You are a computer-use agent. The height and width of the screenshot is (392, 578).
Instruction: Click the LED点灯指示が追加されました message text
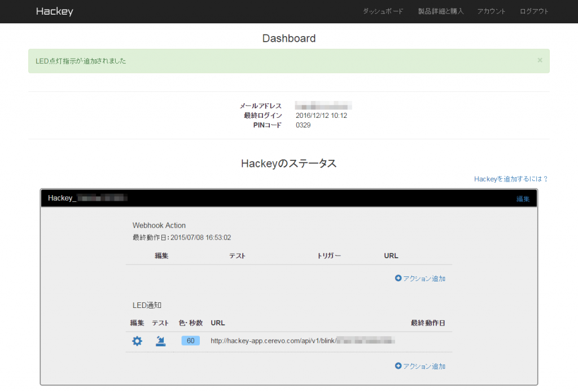81,61
